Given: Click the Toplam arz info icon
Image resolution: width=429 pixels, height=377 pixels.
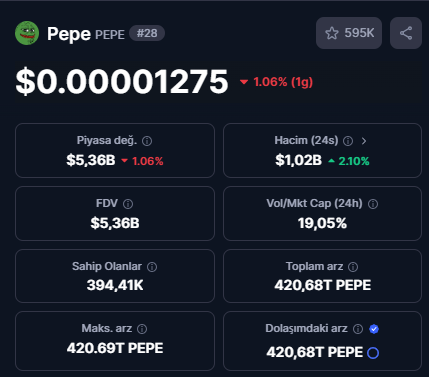Looking at the screenshot, I should (353, 267).
